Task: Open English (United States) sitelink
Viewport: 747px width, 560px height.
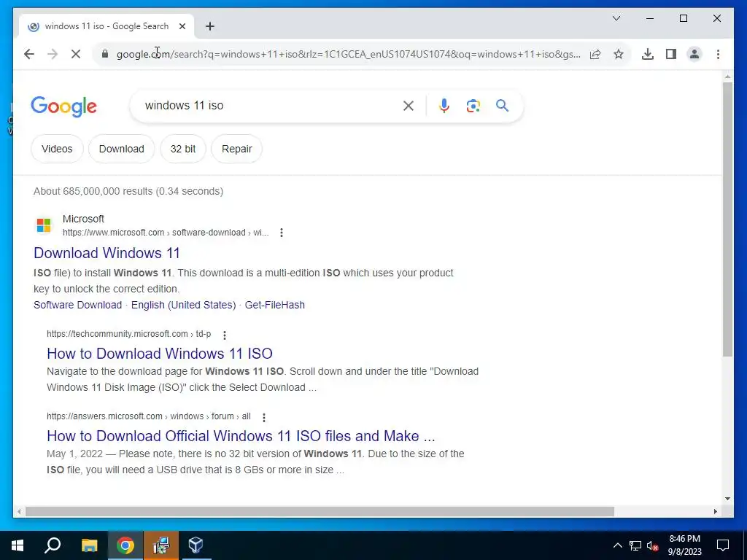Action: point(183,305)
